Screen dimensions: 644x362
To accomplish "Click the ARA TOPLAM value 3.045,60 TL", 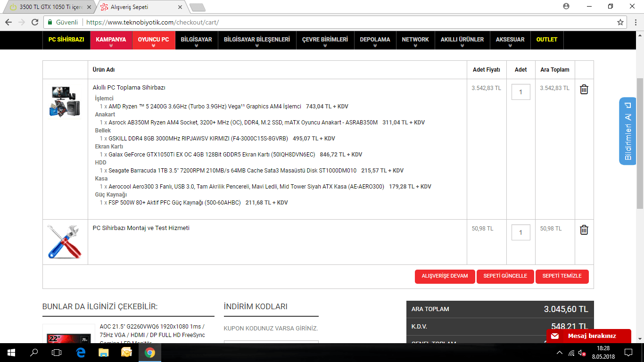I will pyautogui.click(x=566, y=309).
